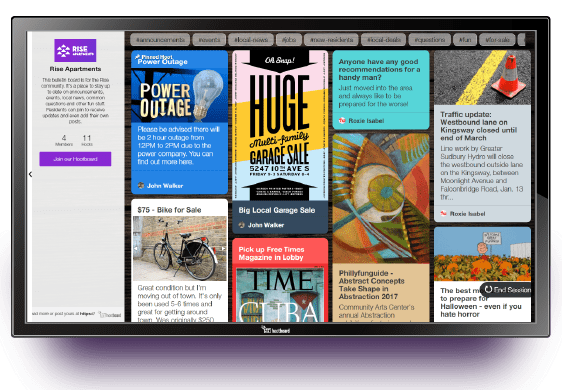This screenshot has height=390, width=562.
Task: Open the #questions tag
Action: (429, 39)
